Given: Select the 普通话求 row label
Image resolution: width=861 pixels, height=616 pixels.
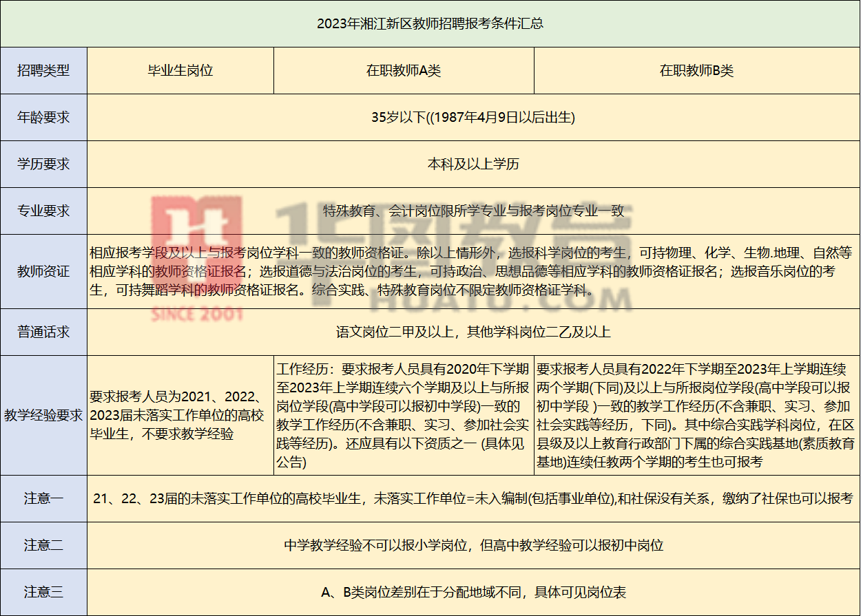Looking at the screenshot, I should tap(43, 332).
